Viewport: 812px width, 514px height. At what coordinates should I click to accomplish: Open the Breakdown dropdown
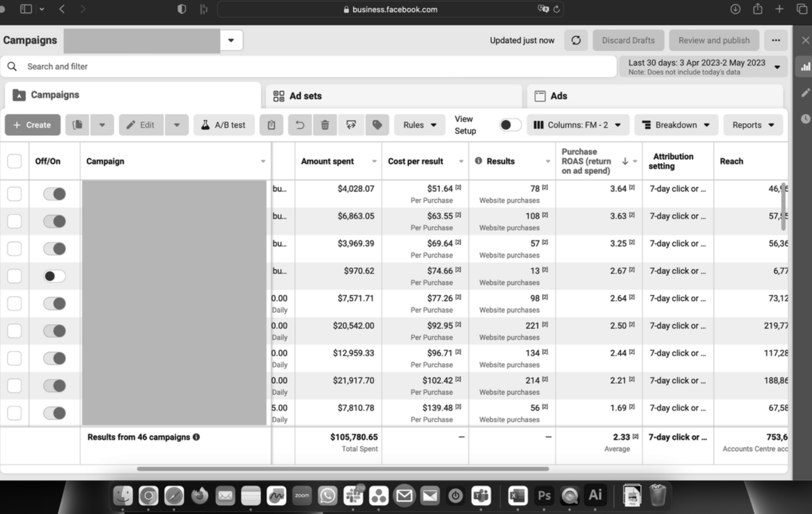pos(676,125)
